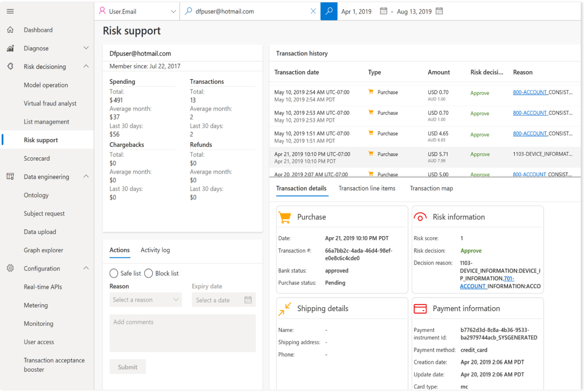Open the Activity log tab
The height and width of the screenshot is (392, 585).
click(x=155, y=250)
